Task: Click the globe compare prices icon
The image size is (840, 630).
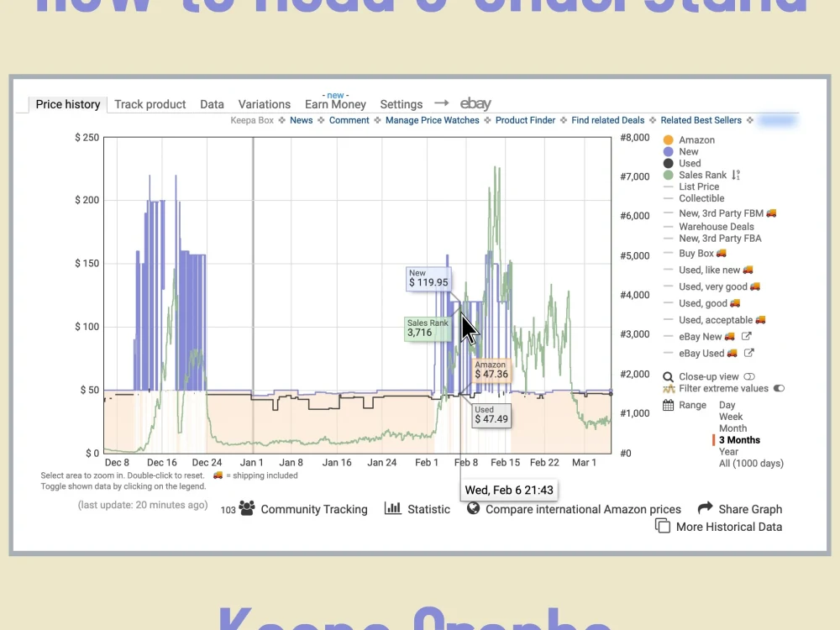Action: [473, 508]
